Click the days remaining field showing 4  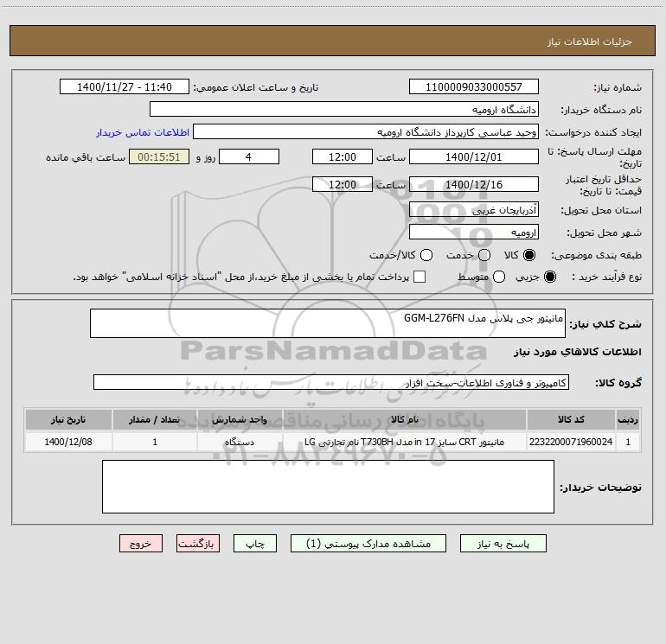tap(249, 156)
